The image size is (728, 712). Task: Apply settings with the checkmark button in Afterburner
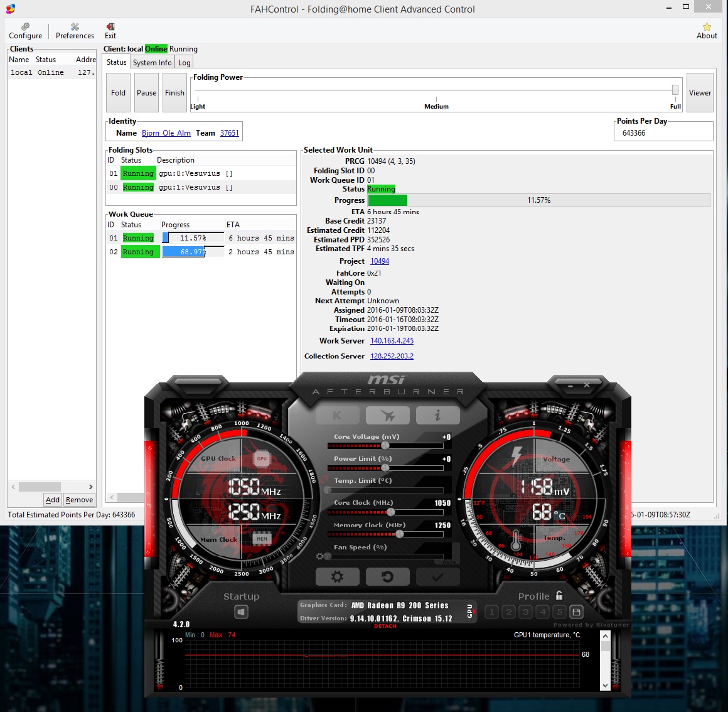click(438, 576)
